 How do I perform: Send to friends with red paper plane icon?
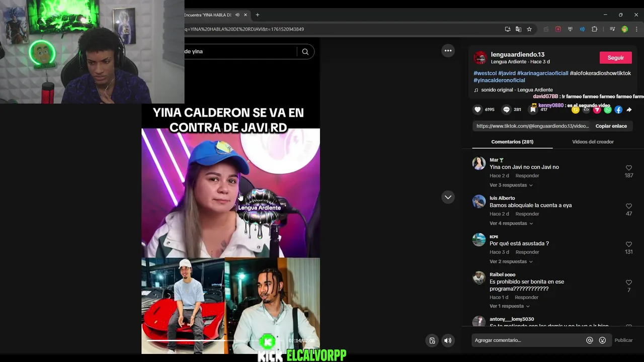(x=597, y=110)
